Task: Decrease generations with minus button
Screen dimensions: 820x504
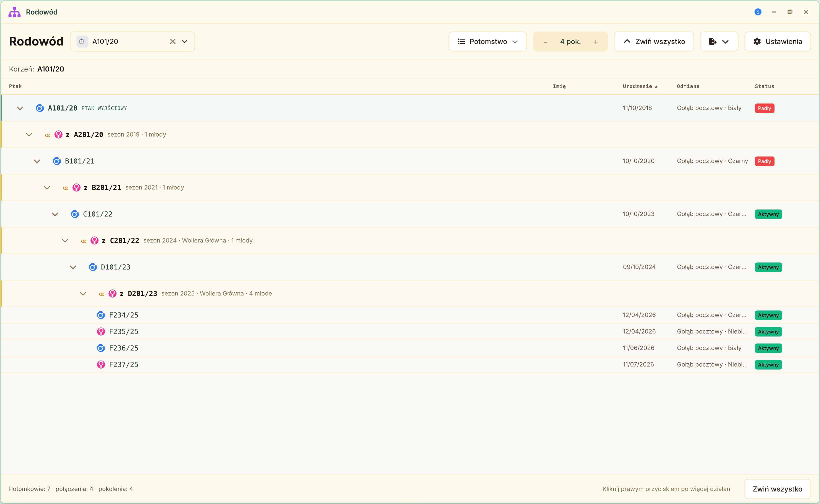Action: (x=545, y=42)
